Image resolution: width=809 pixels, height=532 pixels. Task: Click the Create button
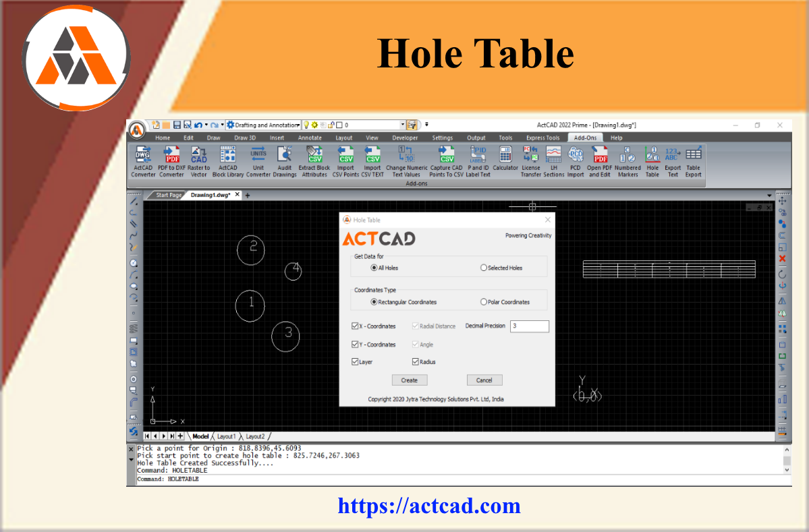click(x=409, y=380)
